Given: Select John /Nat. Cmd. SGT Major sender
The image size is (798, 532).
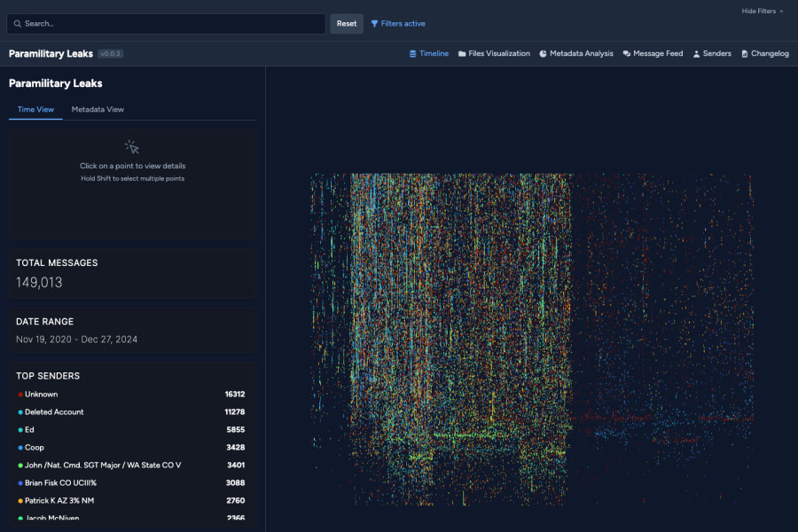Looking at the screenshot, I should [103, 465].
